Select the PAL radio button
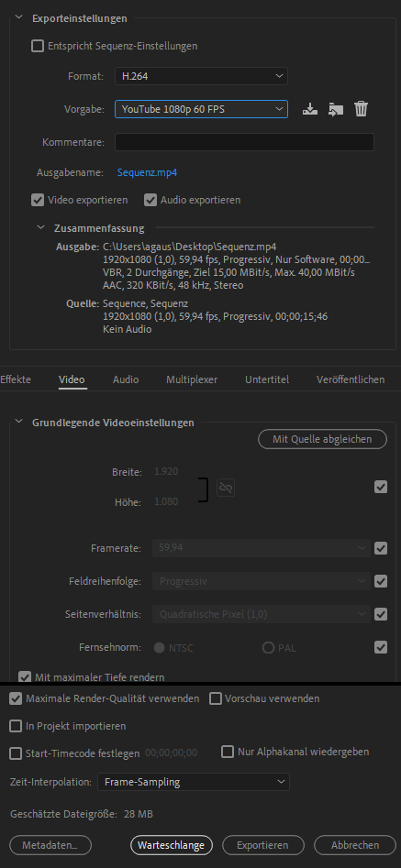Viewport: 401px width, 868px height. [x=268, y=648]
